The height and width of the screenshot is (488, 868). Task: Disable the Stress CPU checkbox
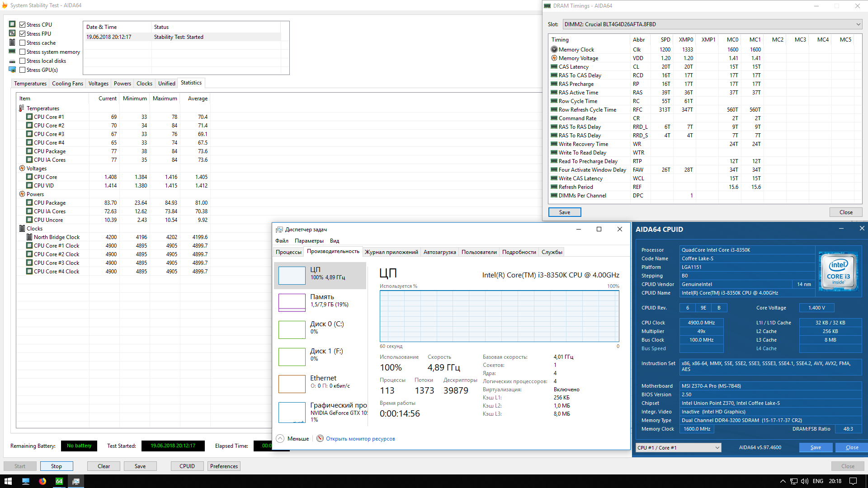pos(22,25)
